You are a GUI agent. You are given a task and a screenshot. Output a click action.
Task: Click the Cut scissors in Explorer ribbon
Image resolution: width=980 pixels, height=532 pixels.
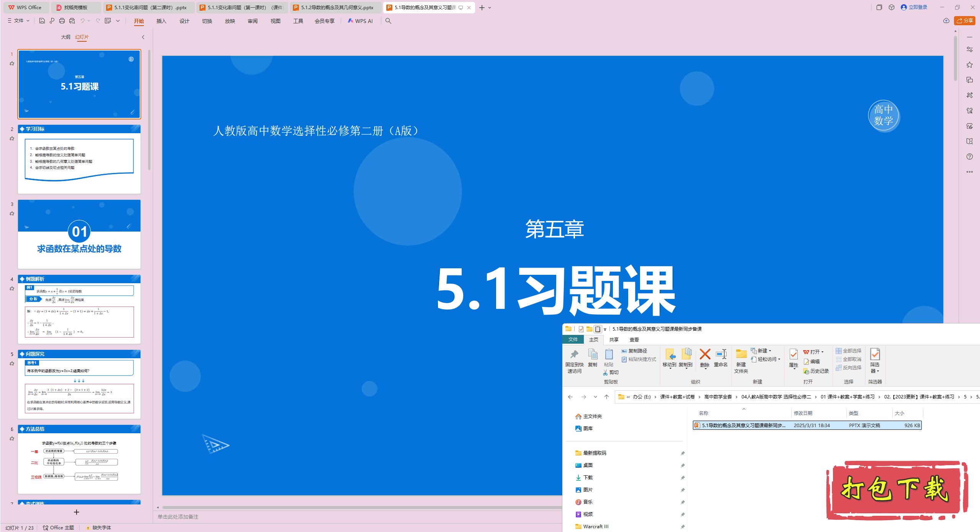[611, 372]
